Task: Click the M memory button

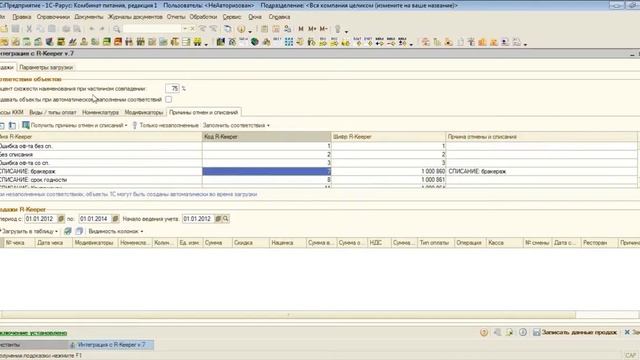Action: pos(301,29)
